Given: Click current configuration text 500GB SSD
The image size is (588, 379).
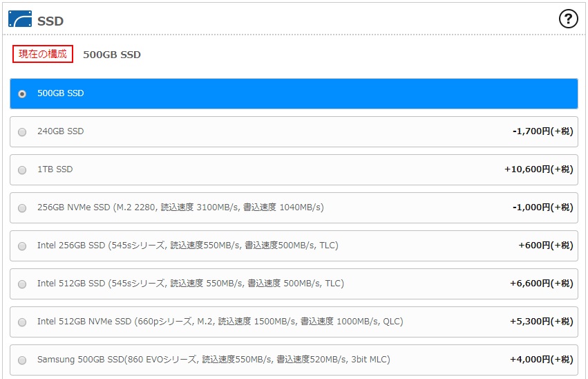Looking at the screenshot, I should (x=112, y=55).
